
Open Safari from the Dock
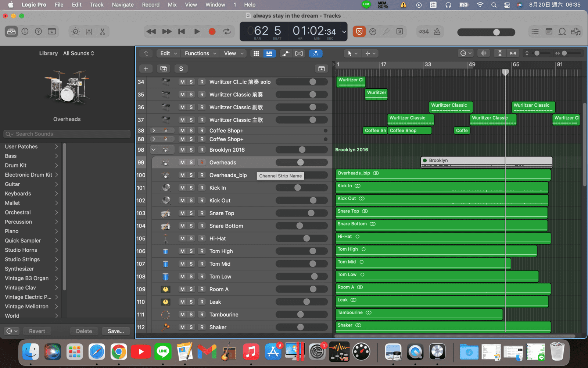click(97, 352)
